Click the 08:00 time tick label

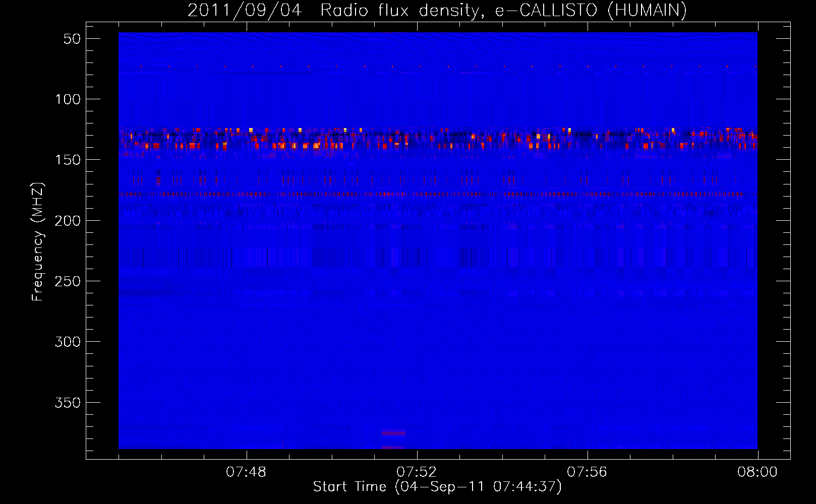point(757,472)
